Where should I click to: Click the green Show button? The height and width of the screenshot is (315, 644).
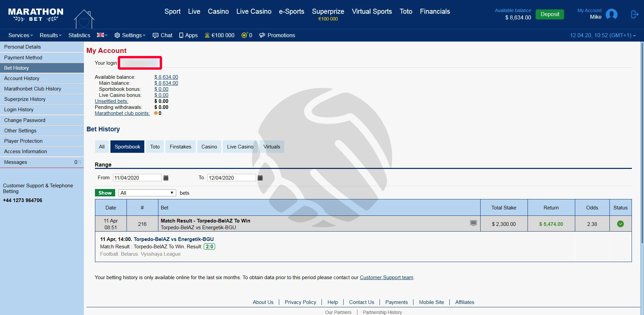pos(105,193)
